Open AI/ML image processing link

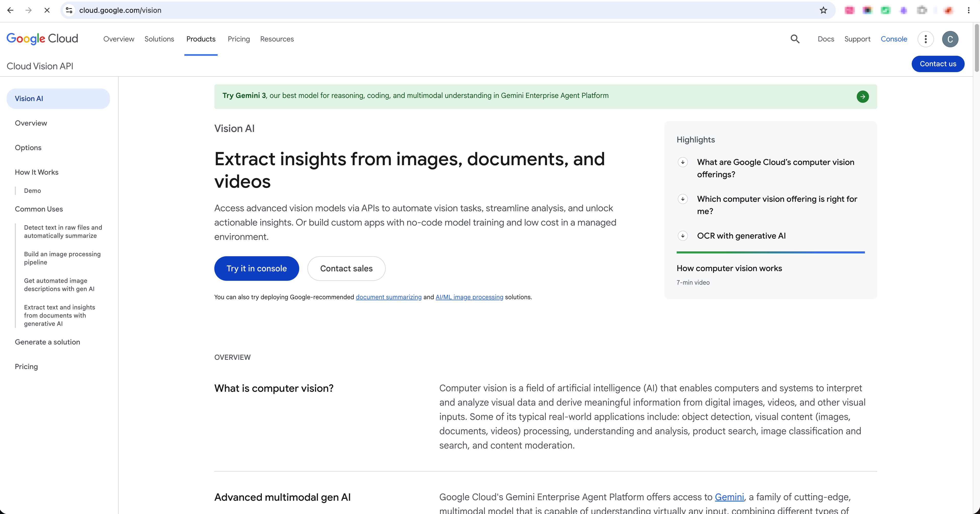[469, 297]
